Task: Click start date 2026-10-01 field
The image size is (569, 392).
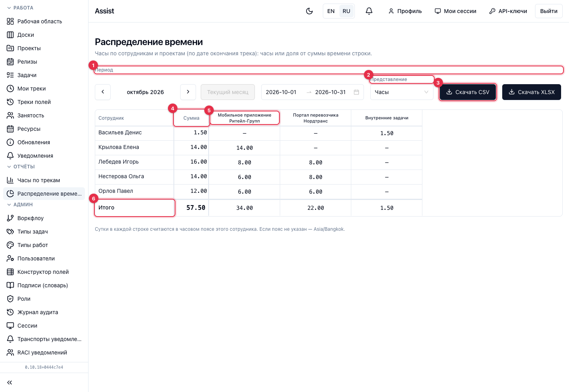Action: [281, 92]
